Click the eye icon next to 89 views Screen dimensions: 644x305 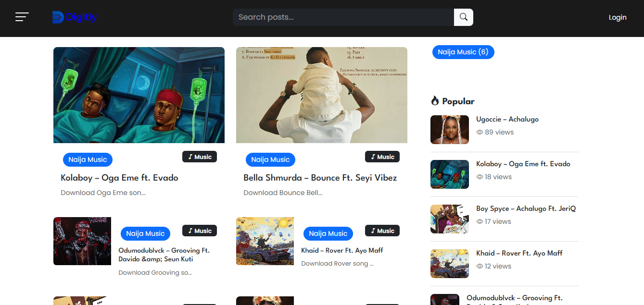(x=480, y=132)
